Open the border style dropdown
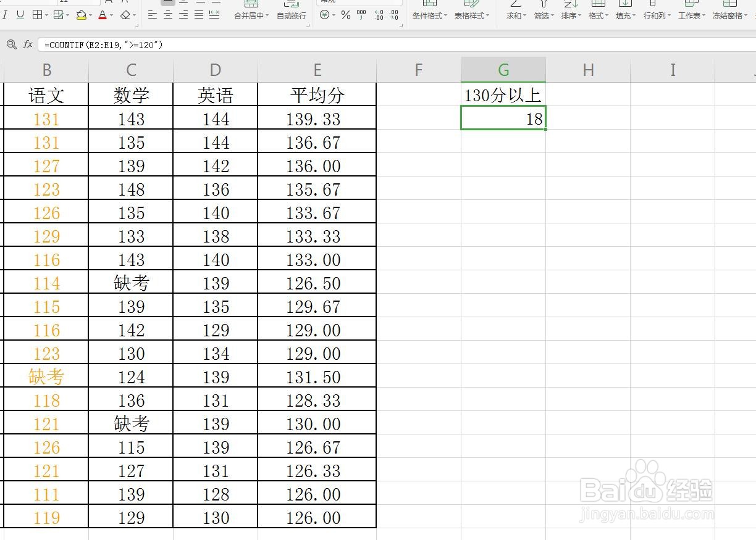Image resolution: width=756 pixels, height=540 pixels. click(x=46, y=15)
